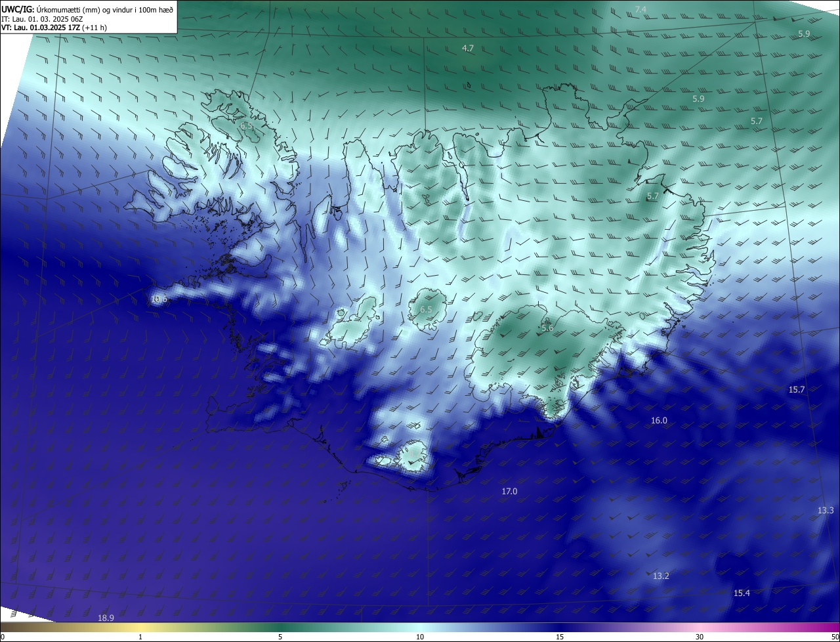The width and height of the screenshot is (840, 642).
Task: Click the 18.9 value label on the map
Action: 106,618
